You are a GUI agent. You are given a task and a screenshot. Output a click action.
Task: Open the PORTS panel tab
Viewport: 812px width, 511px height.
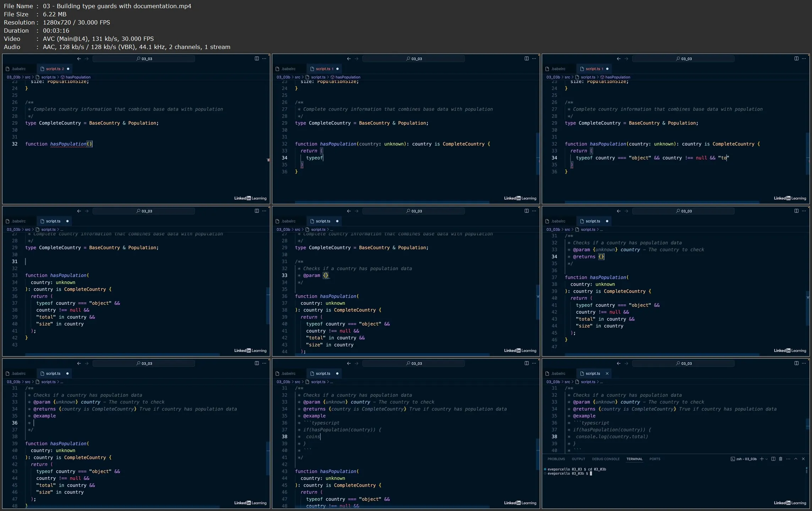pyautogui.click(x=655, y=459)
